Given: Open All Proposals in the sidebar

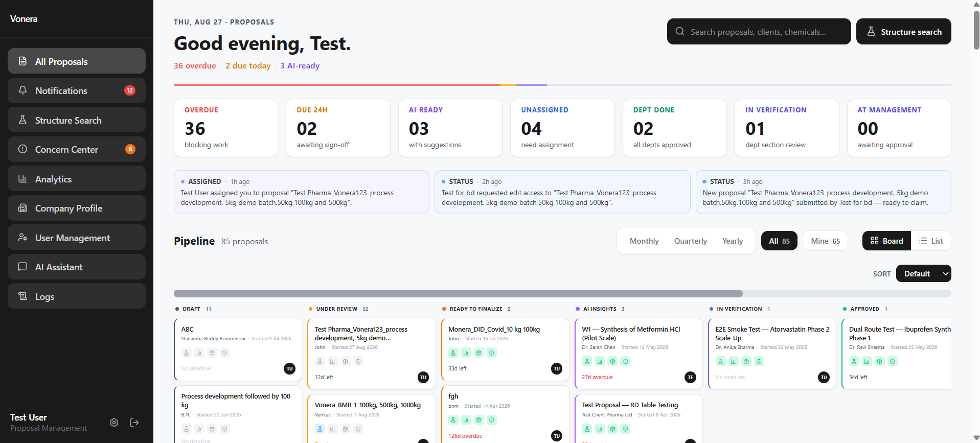Looking at the screenshot, I should point(77,61).
